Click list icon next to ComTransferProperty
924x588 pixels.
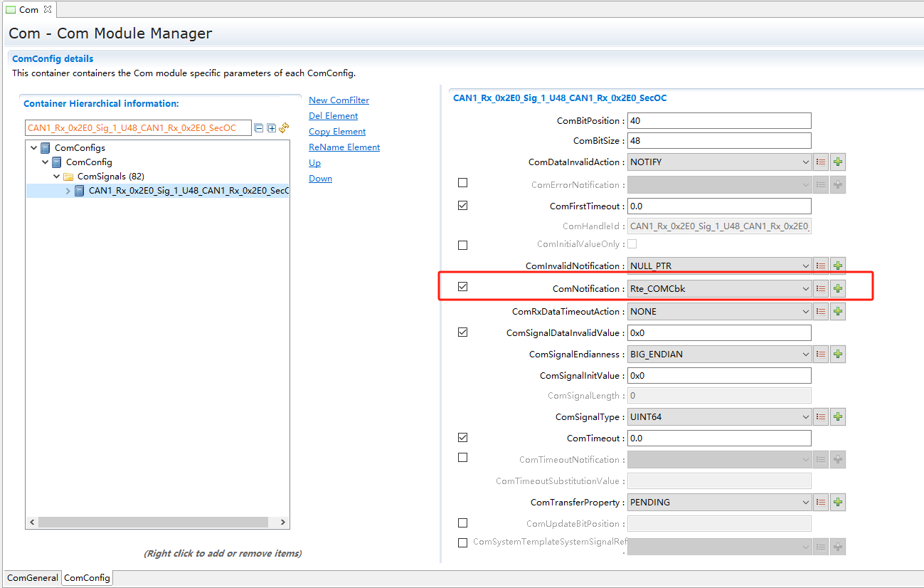(x=821, y=503)
